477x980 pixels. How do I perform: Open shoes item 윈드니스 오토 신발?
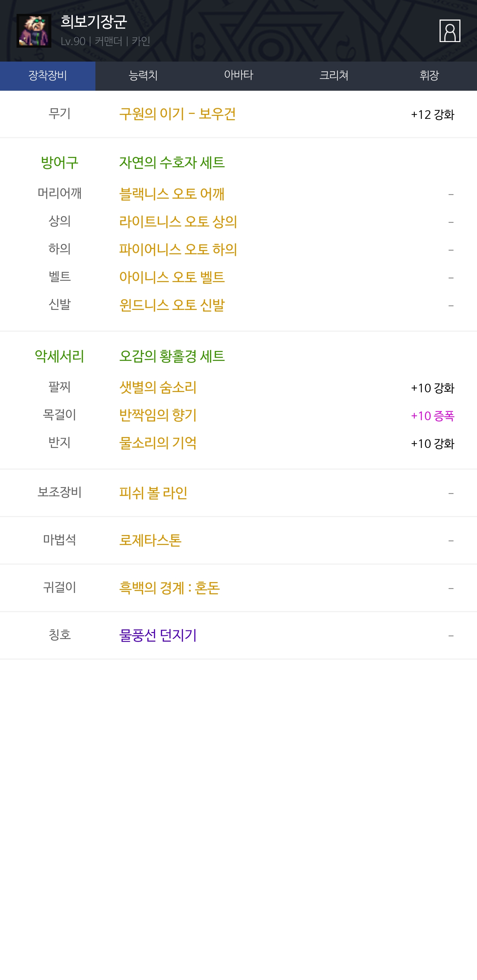click(172, 305)
